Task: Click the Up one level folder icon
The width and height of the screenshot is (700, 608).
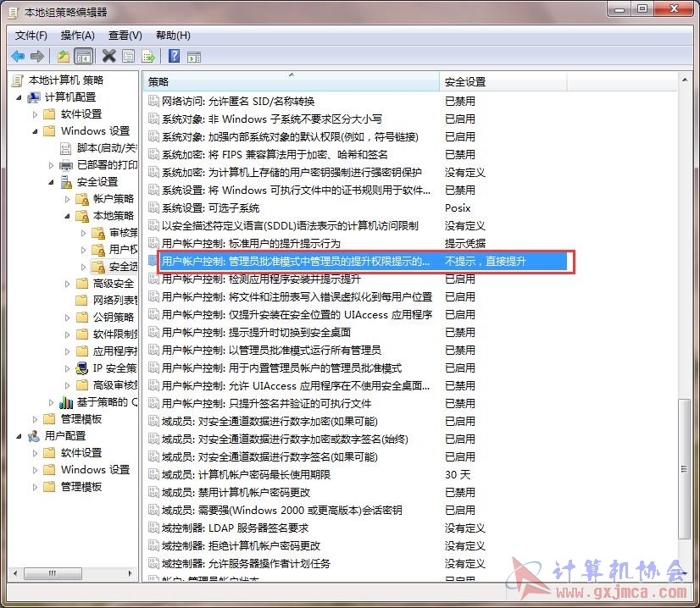Action: click(x=64, y=57)
